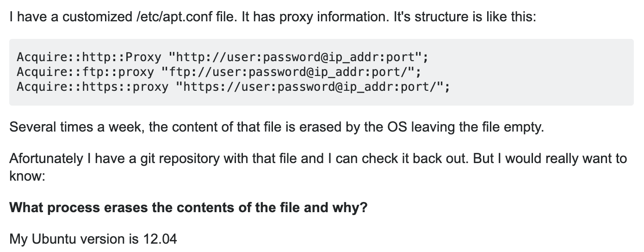Click the bold question about erased file contents
Image resolution: width=644 pixels, height=252 pixels.
(x=188, y=207)
